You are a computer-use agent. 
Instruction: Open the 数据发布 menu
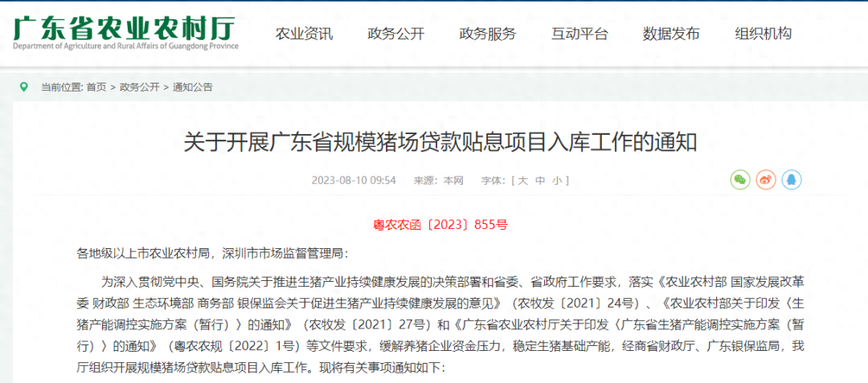coord(671,34)
